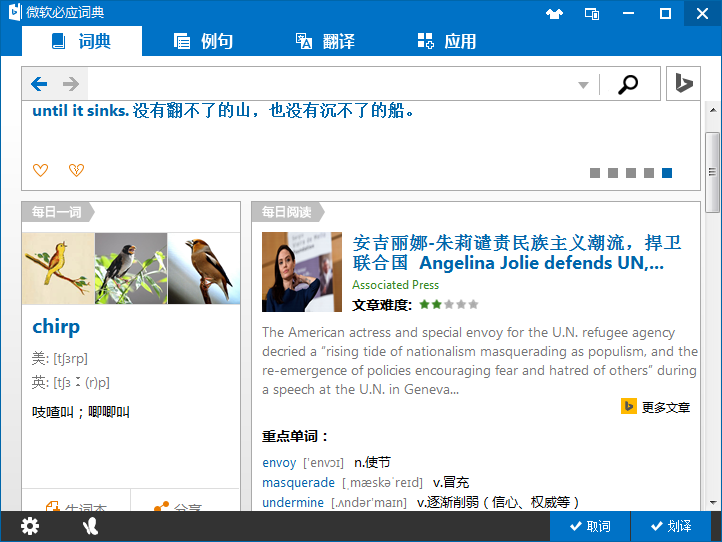Screen dimensions: 722x542
Task: Click in the search input field
Action: point(331,84)
